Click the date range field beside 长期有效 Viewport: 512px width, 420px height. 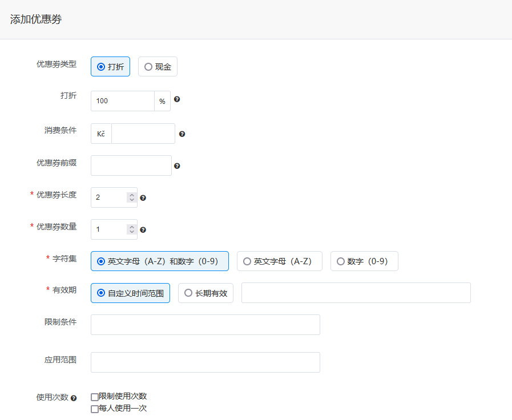[x=356, y=293]
